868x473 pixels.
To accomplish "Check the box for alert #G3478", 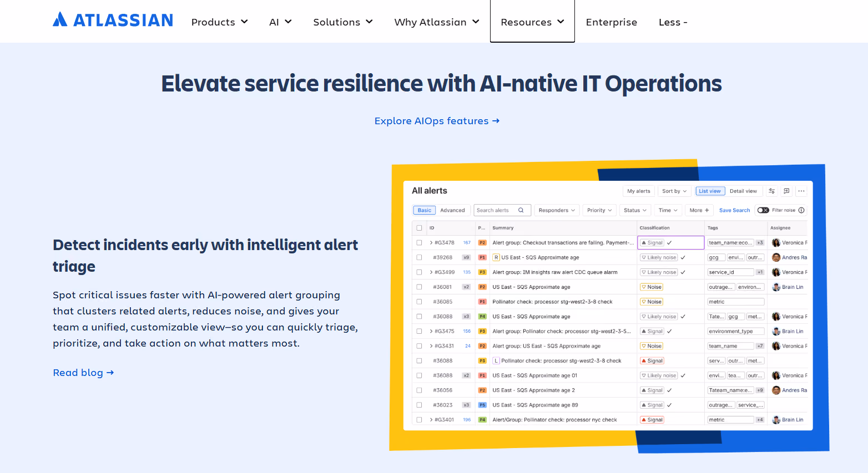I will (419, 243).
